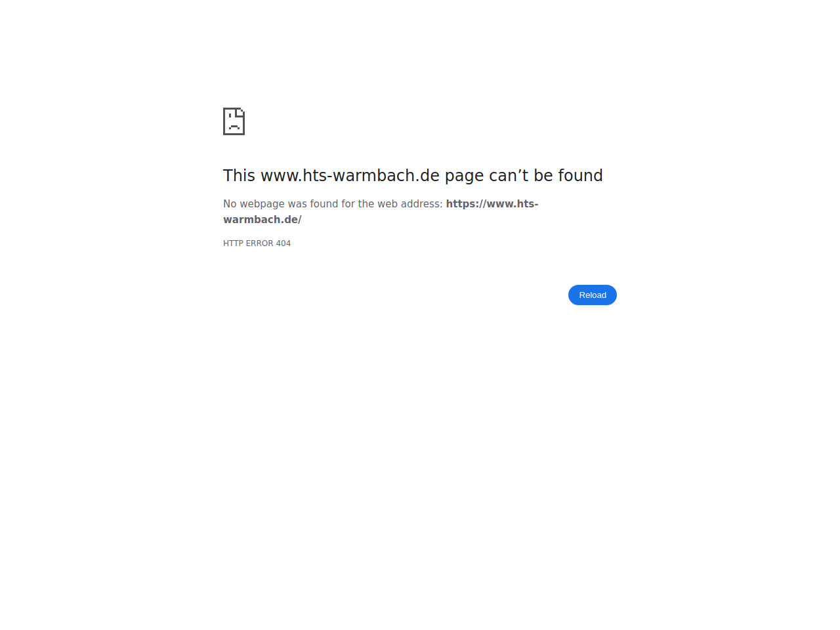Click the word "page" in the heading
This screenshot has height=630, width=840.
click(x=464, y=177)
